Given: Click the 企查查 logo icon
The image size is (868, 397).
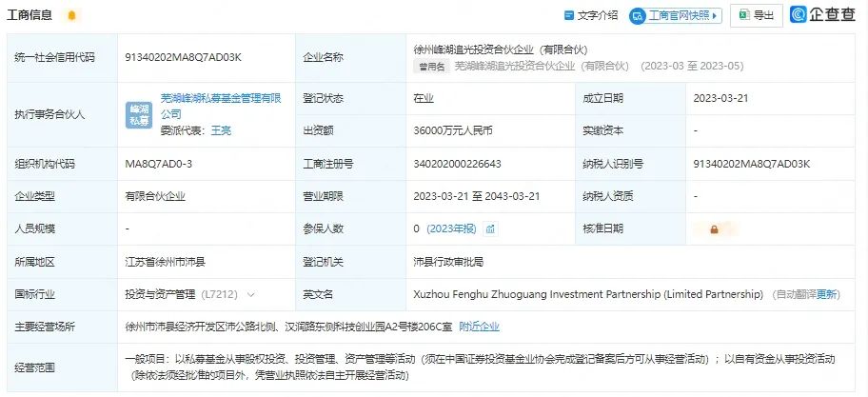Looking at the screenshot, I should 799,15.
